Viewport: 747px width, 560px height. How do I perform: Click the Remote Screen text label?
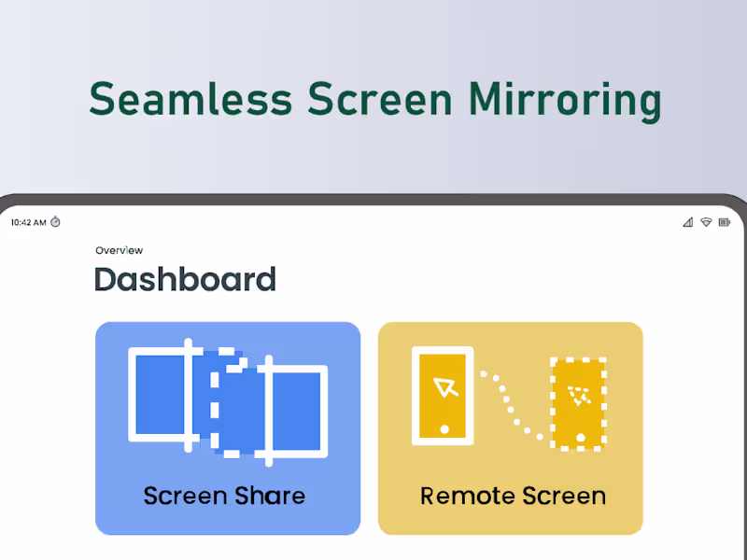tap(513, 496)
